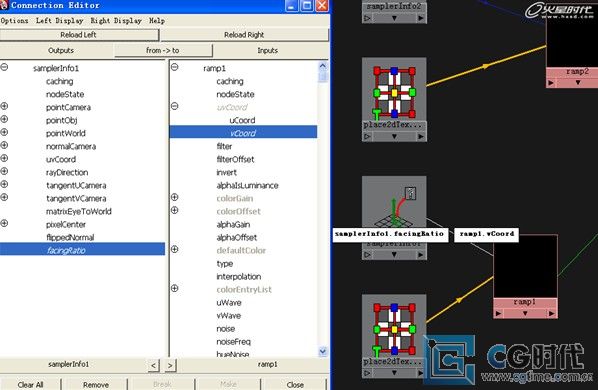Click the inputs list scroll up arrow
598x390 pixels.
click(323, 66)
